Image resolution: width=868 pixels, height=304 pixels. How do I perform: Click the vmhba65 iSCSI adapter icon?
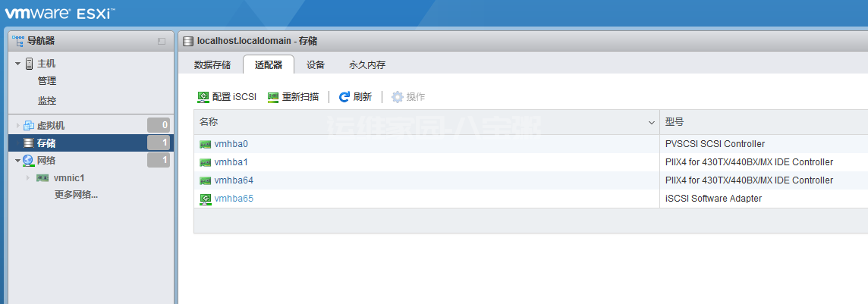click(x=205, y=199)
